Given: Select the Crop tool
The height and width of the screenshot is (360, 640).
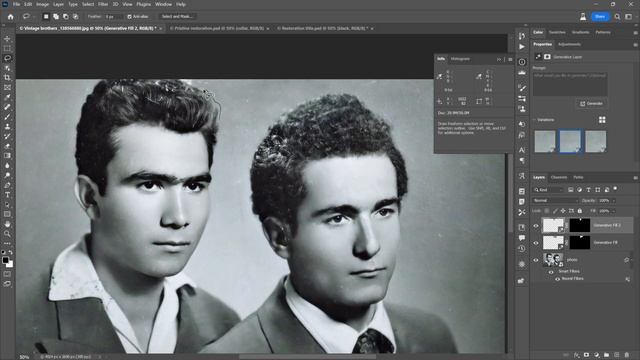Looking at the screenshot, I should click(x=7, y=78).
